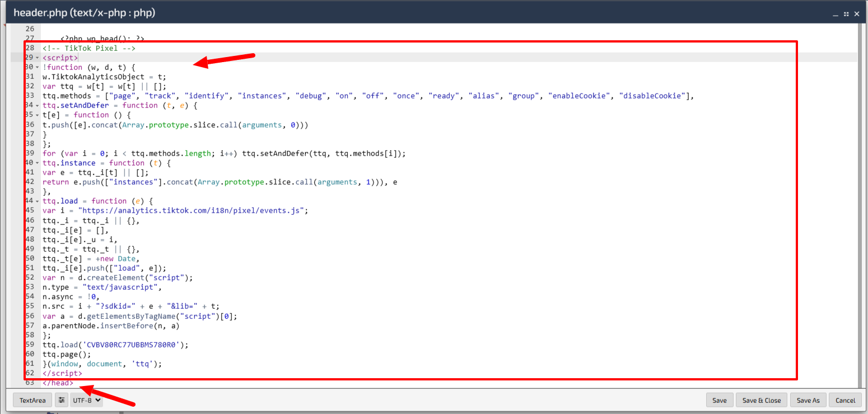Click the getElementsByTagName("script")[0] line
The image size is (868, 414).
(140, 316)
